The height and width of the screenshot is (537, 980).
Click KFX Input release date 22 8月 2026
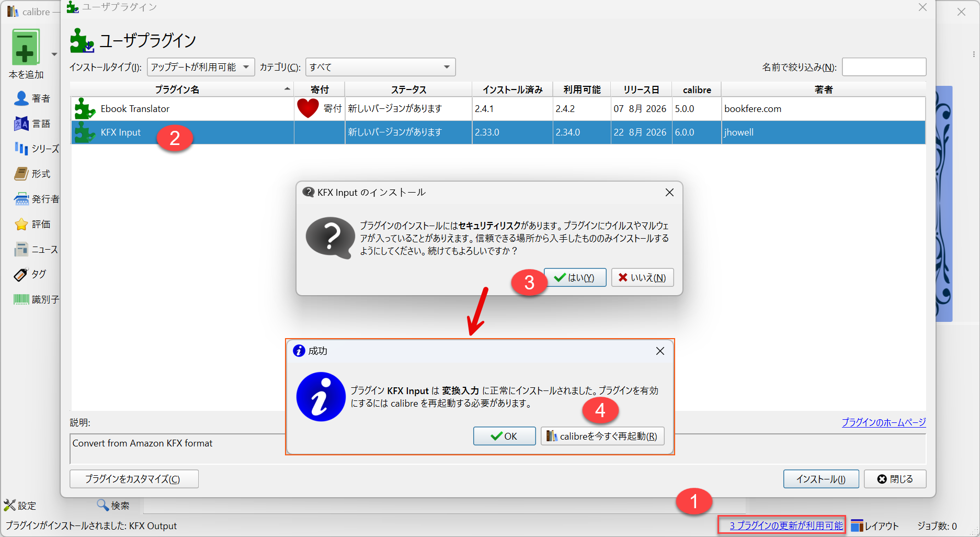(x=641, y=132)
